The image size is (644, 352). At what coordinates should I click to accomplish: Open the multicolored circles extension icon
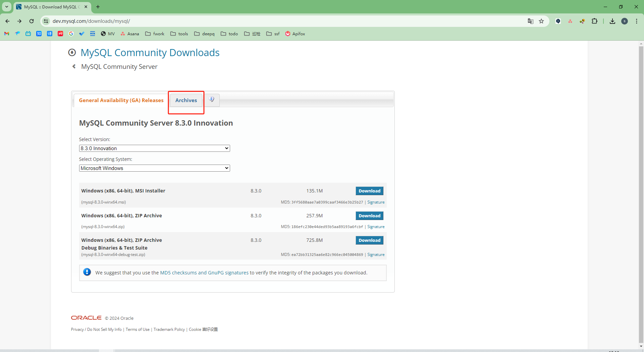point(582,21)
